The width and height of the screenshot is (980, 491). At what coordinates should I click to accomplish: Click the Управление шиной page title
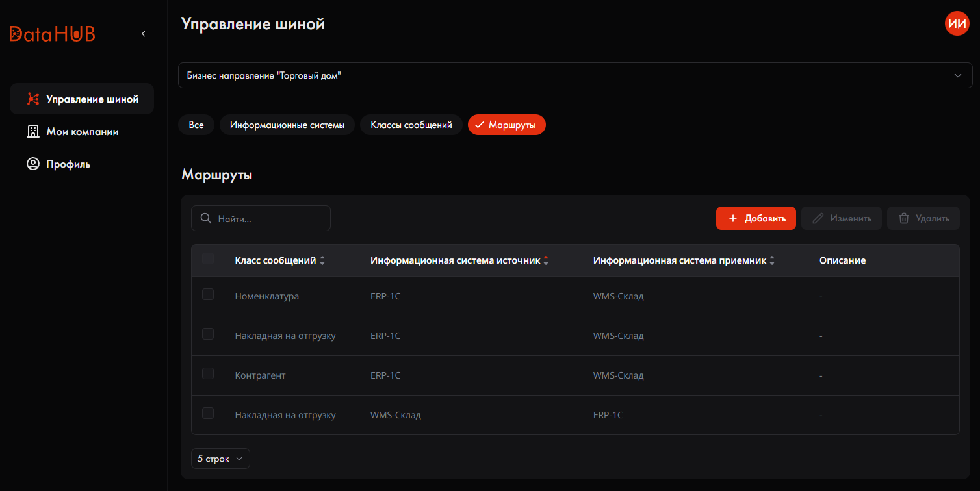click(x=253, y=25)
